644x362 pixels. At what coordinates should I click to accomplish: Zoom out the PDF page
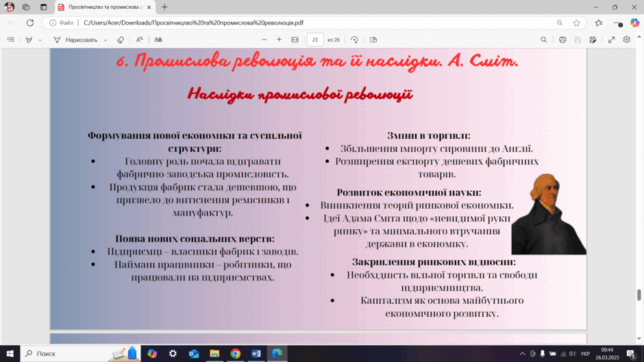(x=264, y=40)
